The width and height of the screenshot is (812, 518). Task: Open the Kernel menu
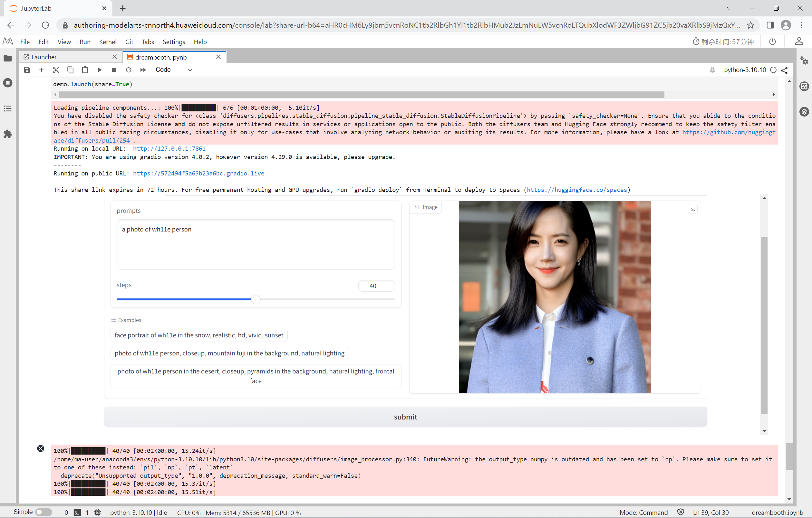108,42
